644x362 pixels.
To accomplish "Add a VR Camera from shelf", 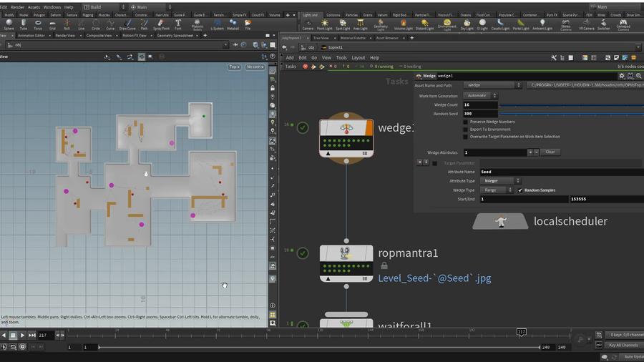I will tap(586, 24).
